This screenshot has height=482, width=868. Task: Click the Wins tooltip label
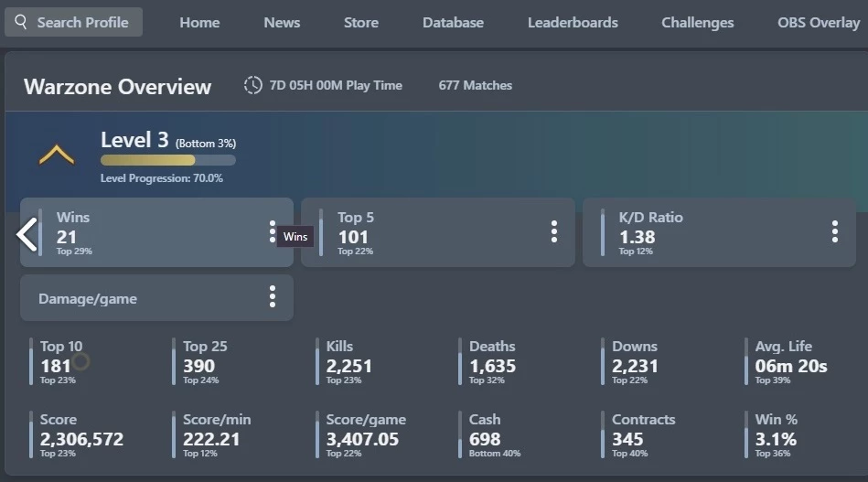[x=295, y=237]
